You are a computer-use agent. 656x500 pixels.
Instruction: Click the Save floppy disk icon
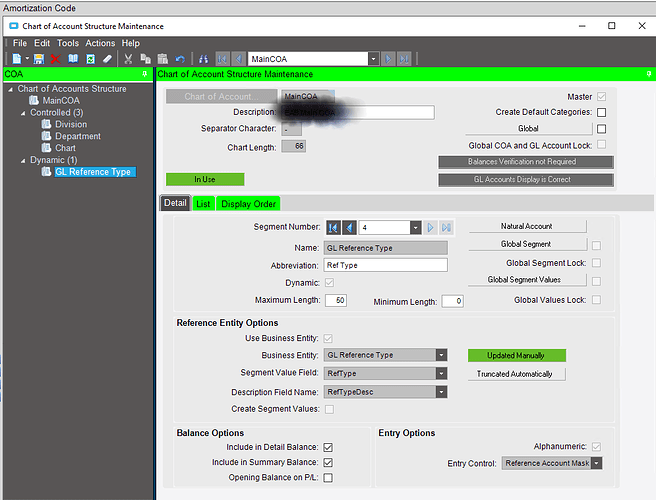(x=39, y=59)
